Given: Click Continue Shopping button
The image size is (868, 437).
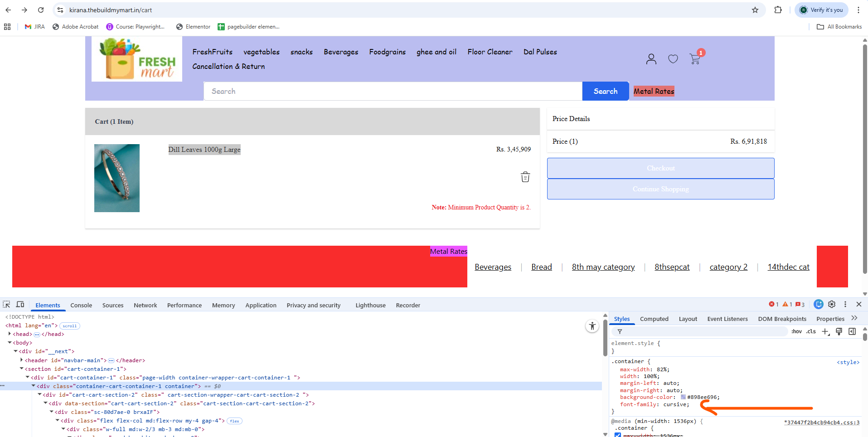Looking at the screenshot, I should point(661,189).
